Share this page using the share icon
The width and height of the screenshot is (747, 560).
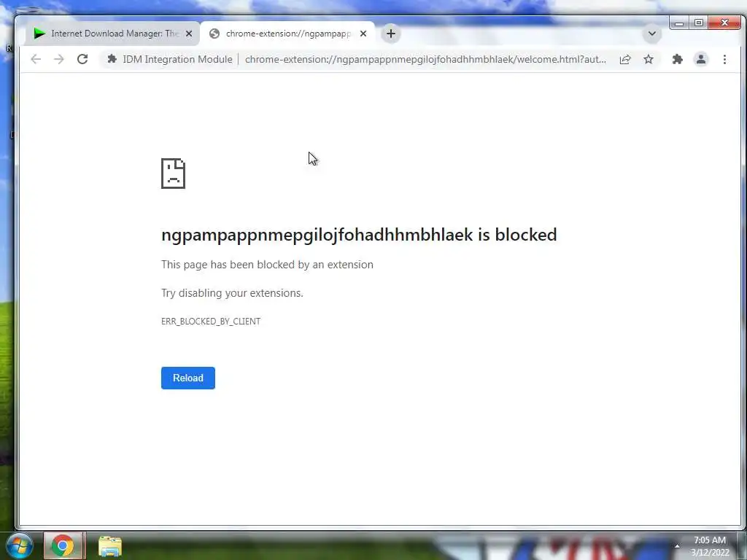coord(625,59)
